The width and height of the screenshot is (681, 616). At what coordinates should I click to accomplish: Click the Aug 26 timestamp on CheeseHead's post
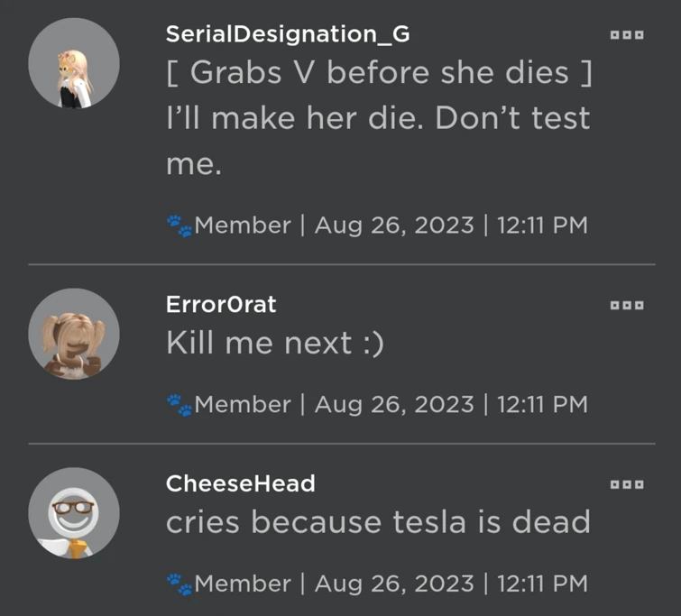point(394,584)
